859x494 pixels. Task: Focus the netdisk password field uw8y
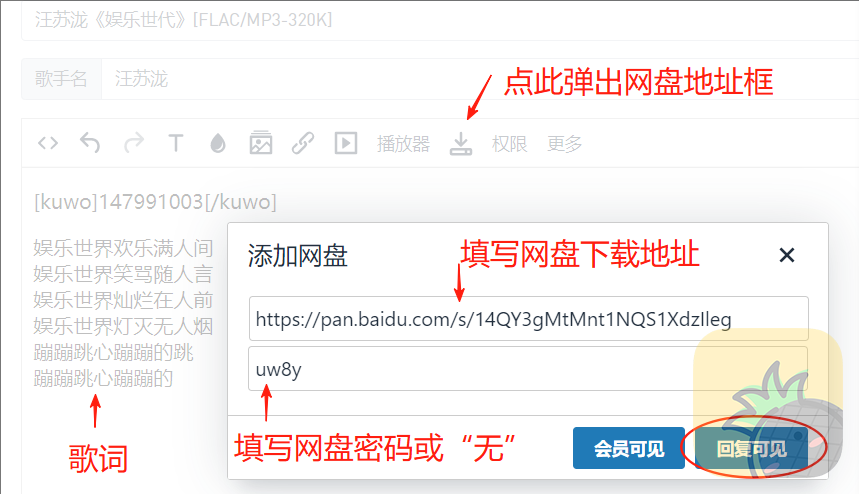(x=529, y=369)
